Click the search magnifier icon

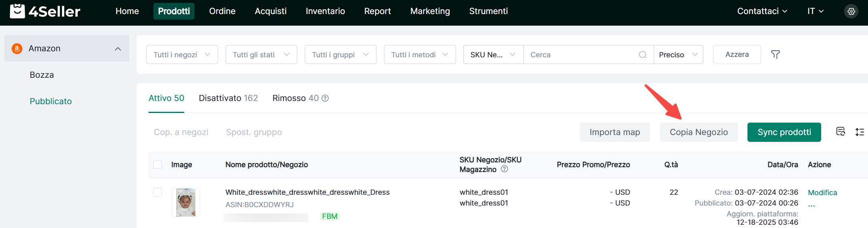click(x=643, y=54)
